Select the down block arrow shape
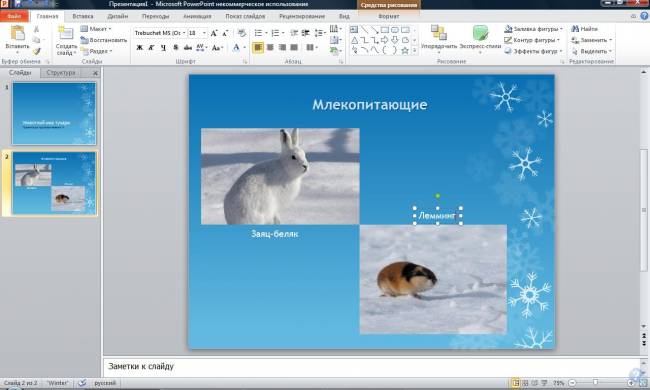650x390 pixels. click(x=395, y=40)
